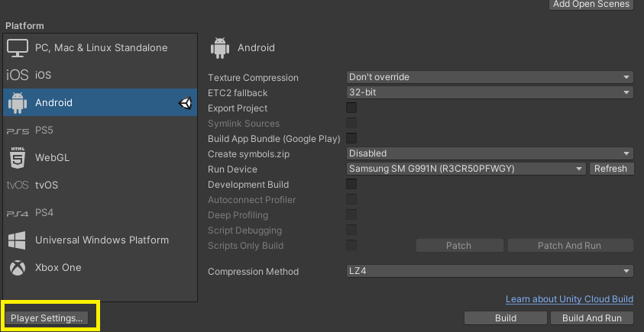Click the PS4 logo icon

tap(18, 214)
